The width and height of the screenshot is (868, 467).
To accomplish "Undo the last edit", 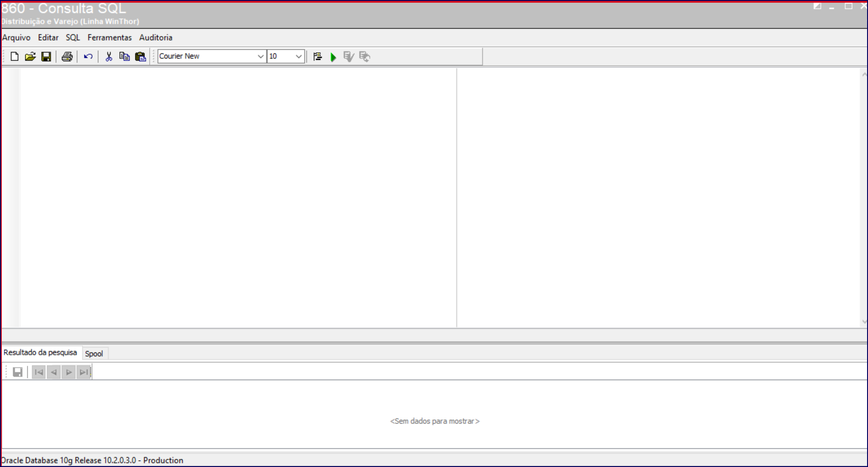I will tap(88, 57).
